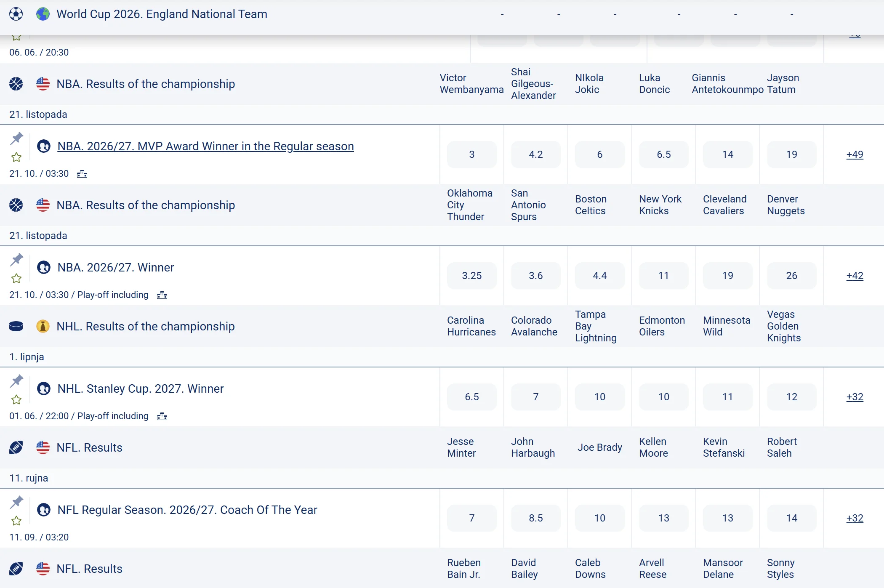Click globe icon beside World Cup 2026 title

point(43,14)
